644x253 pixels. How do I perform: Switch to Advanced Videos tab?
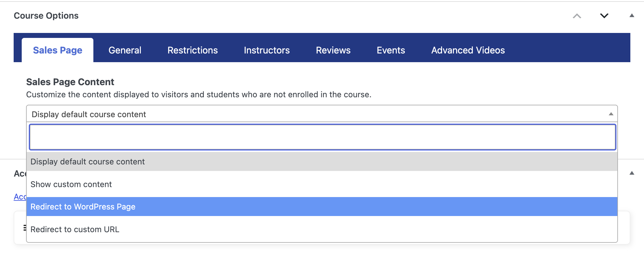click(x=468, y=50)
